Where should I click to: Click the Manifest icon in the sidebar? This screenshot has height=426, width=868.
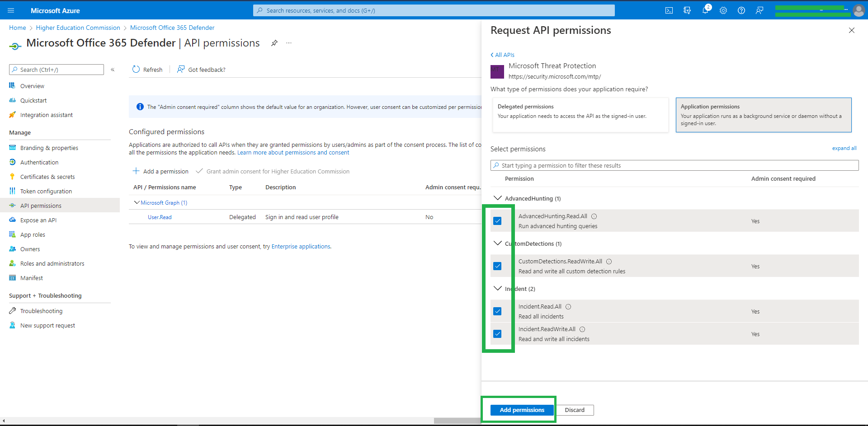12,278
